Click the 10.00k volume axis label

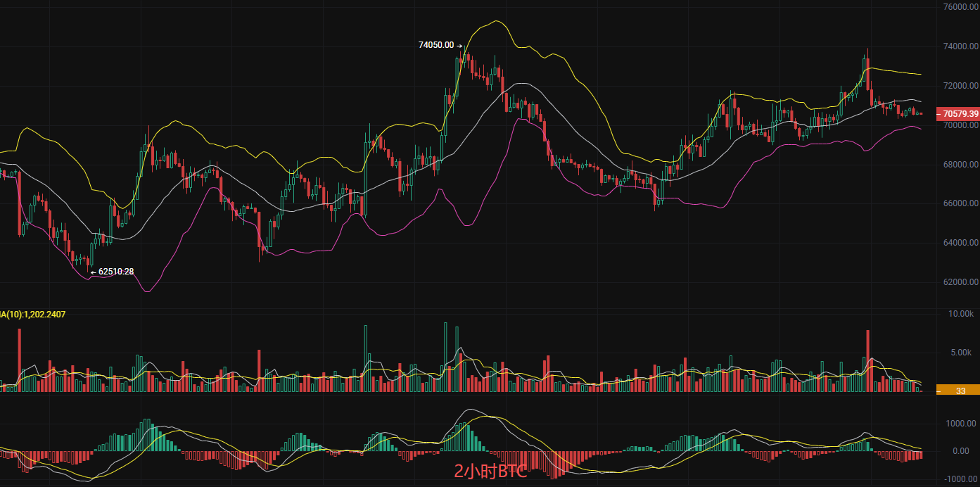[961, 314]
